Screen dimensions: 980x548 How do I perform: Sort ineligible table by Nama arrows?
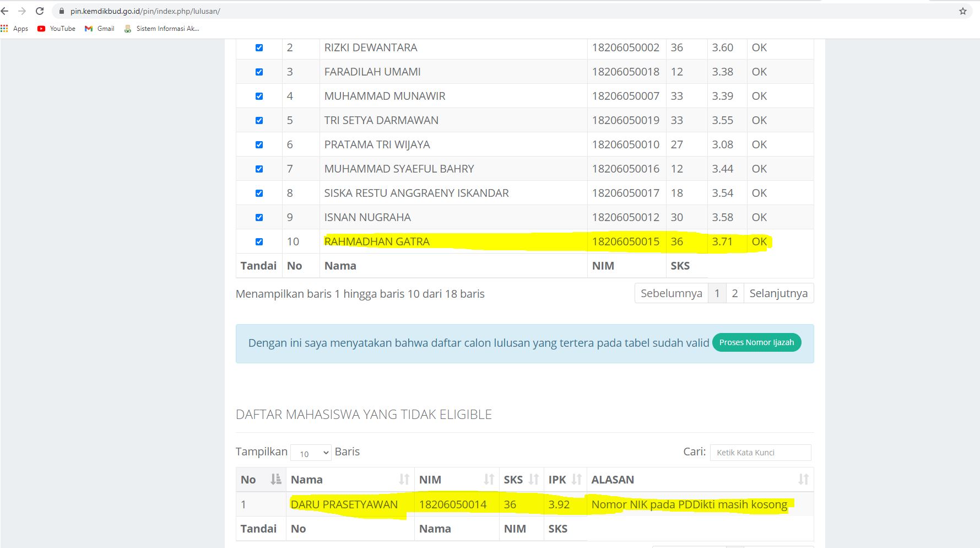pyautogui.click(x=404, y=480)
